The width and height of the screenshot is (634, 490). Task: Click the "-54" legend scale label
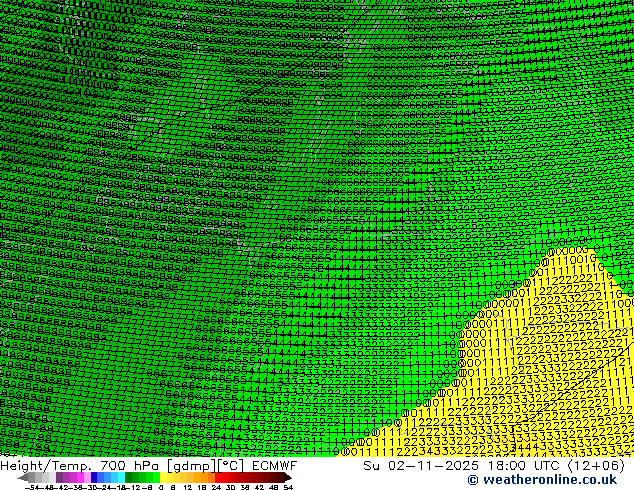coord(32,488)
